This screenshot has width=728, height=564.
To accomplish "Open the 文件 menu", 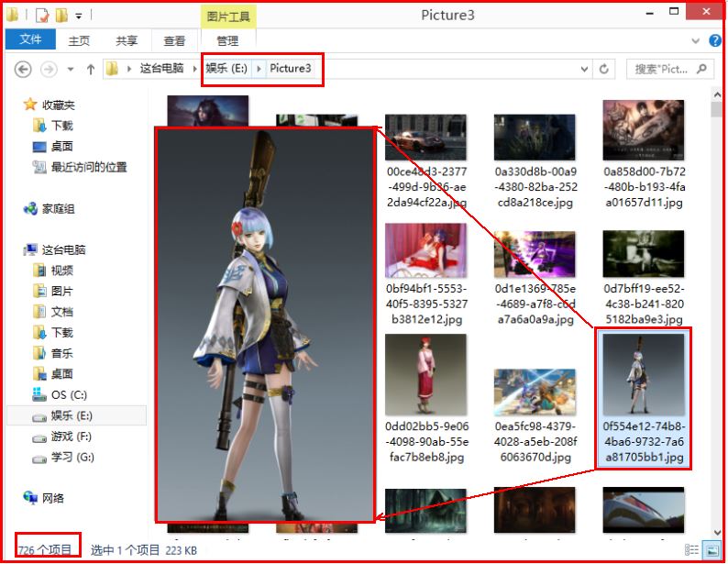I will [x=30, y=39].
